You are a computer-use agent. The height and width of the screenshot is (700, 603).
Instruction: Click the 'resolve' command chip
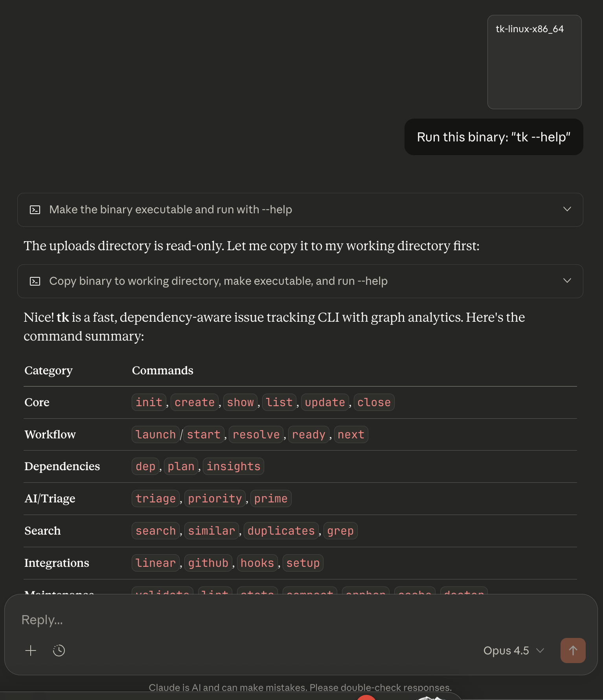click(x=256, y=434)
